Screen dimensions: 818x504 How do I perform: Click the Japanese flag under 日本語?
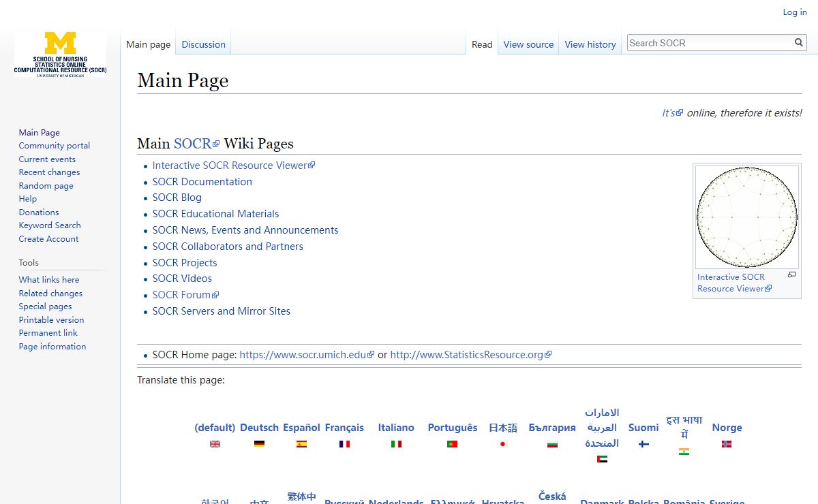point(503,444)
